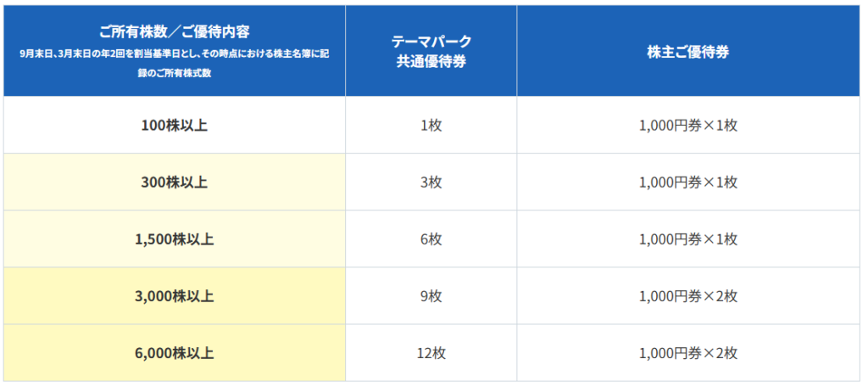Click the ご所有株数/ご優待内容 header title
868x387 pixels.
[x=174, y=34]
